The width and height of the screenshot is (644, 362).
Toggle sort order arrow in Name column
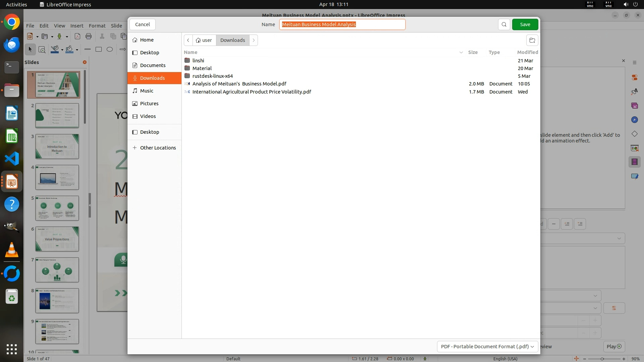(461, 52)
